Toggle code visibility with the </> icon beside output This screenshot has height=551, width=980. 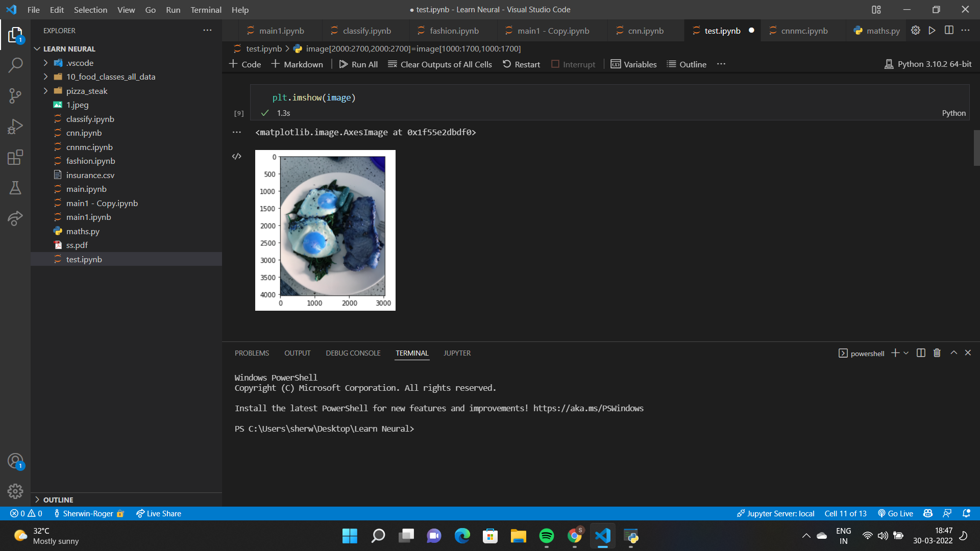click(236, 156)
